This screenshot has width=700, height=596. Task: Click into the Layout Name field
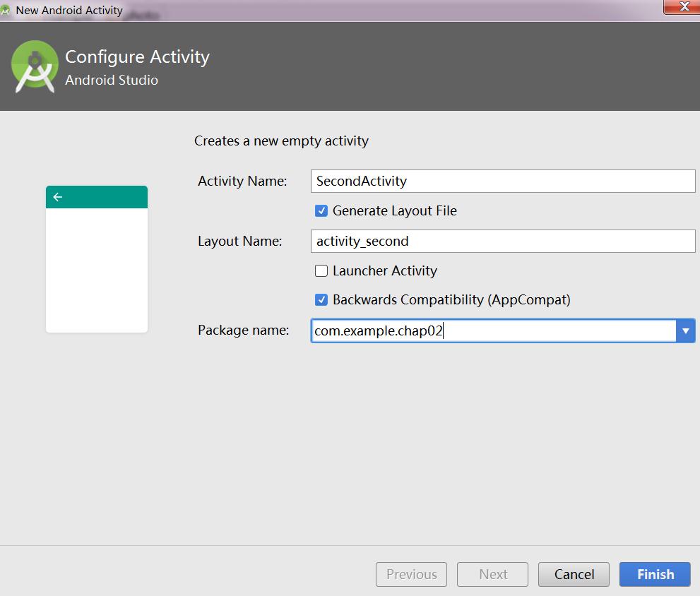tap(502, 241)
